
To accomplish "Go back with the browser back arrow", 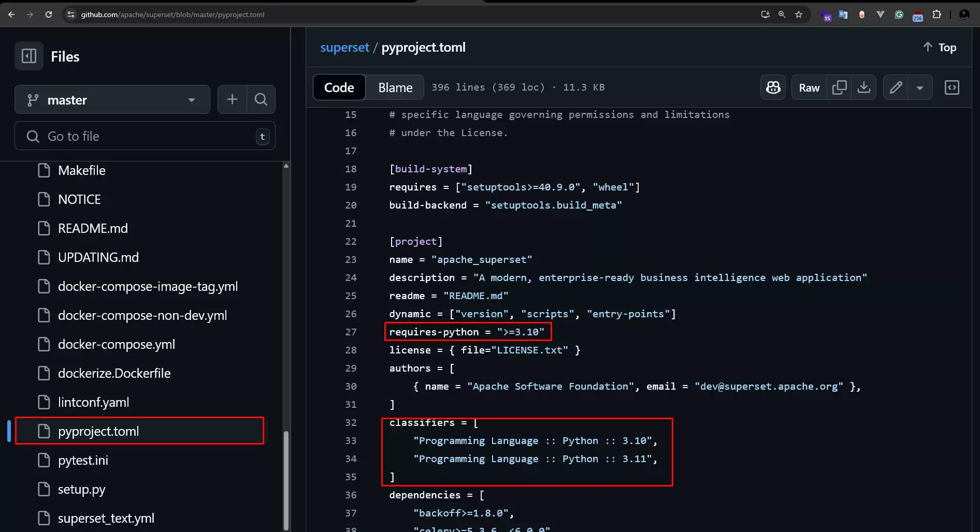I will 11,14.
